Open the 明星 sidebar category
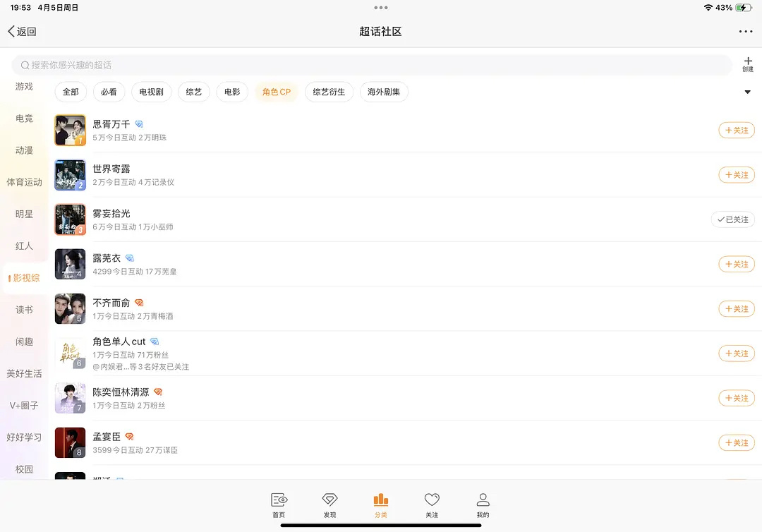 click(x=25, y=214)
